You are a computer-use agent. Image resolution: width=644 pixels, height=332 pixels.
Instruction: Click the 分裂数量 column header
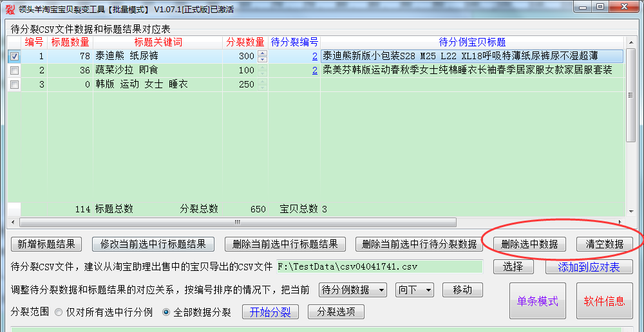tap(245, 42)
